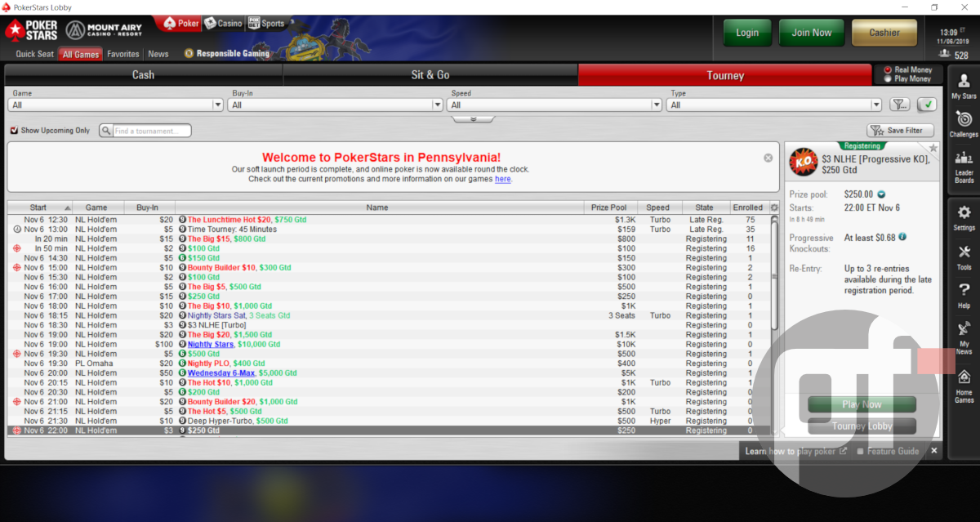Sort the list by Enrolled header

click(x=747, y=207)
